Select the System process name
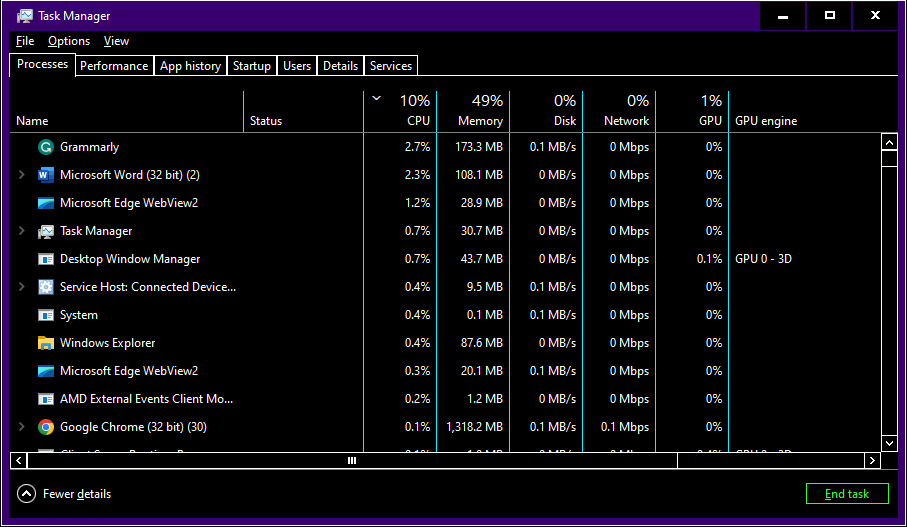Image resolution: width=907 pixels, height=527 pixels. point(79,315)
